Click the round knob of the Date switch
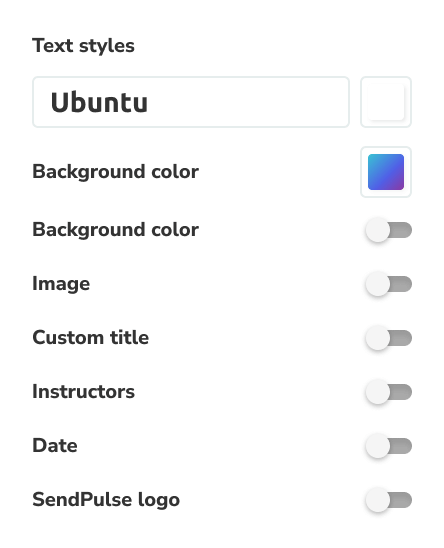Viewport: 444px width, 548px height. (x=378, y=446)
